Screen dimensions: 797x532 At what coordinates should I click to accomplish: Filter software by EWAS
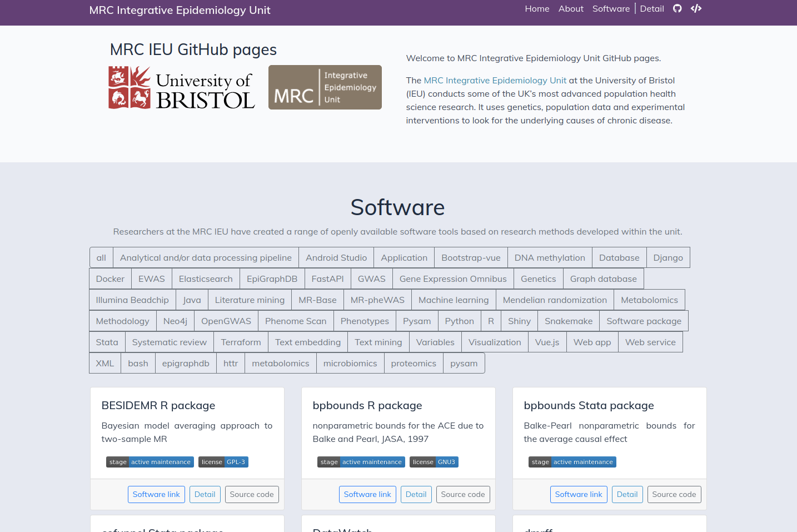click(x=152, y=279)
